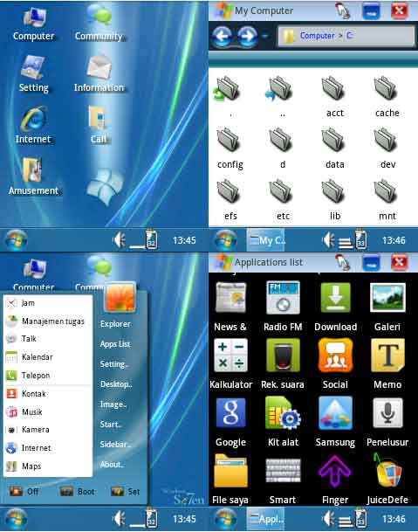Viewport: 418px width, 532px height.
Task: Open Kit alat SIM toolkit app
Action: (283, 422)
